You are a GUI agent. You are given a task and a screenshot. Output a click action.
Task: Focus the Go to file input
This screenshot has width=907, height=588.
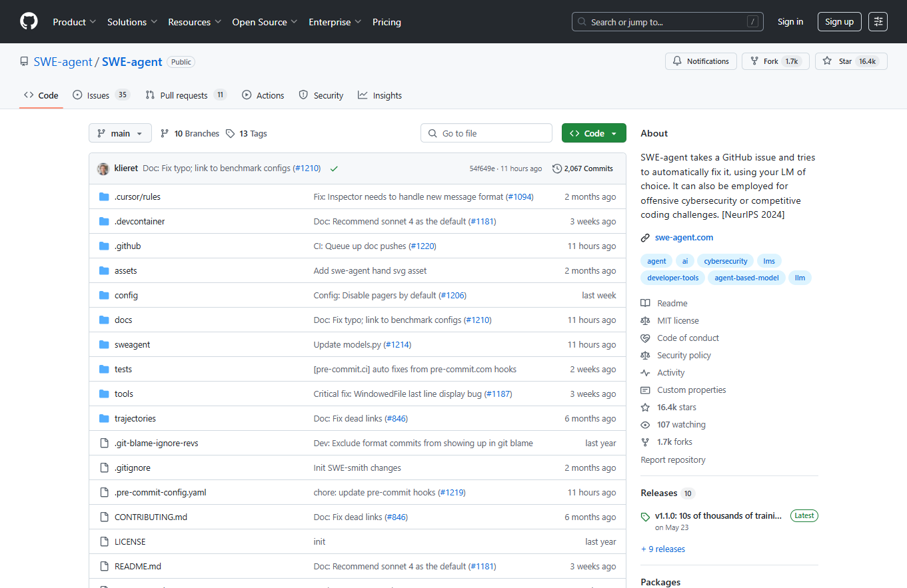point(486,133)
